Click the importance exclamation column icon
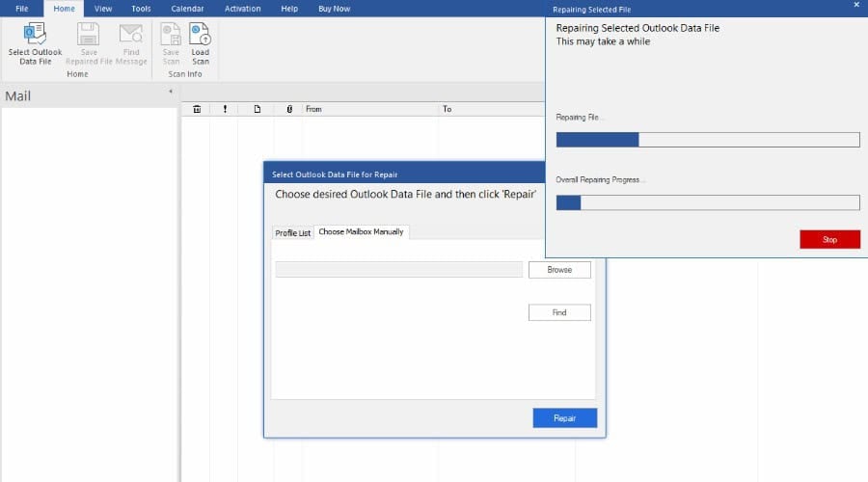The height and width of the screenshot is (482, 868). coord(225,109)
